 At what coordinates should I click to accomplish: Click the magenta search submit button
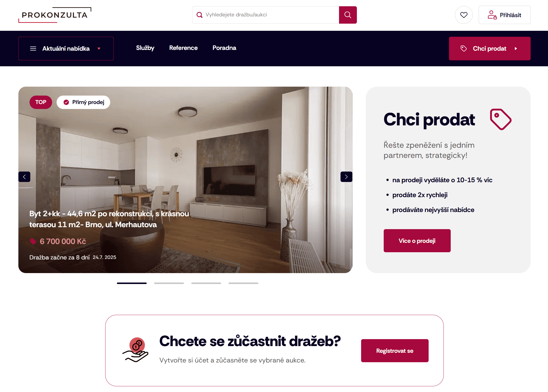click(348, 15)
